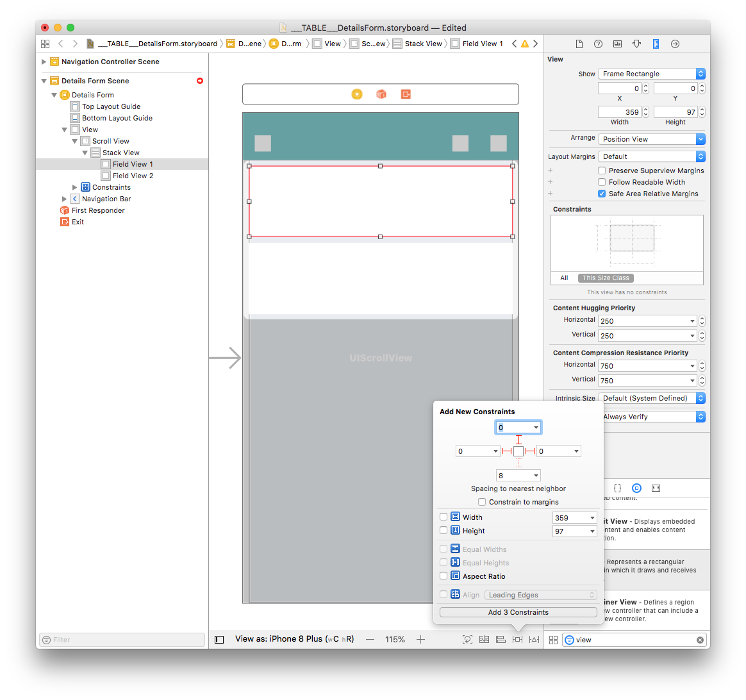Screen dimensions: 746x700
Task: Click the red error indicator in Details Form Scene
Action: point(200,81)
